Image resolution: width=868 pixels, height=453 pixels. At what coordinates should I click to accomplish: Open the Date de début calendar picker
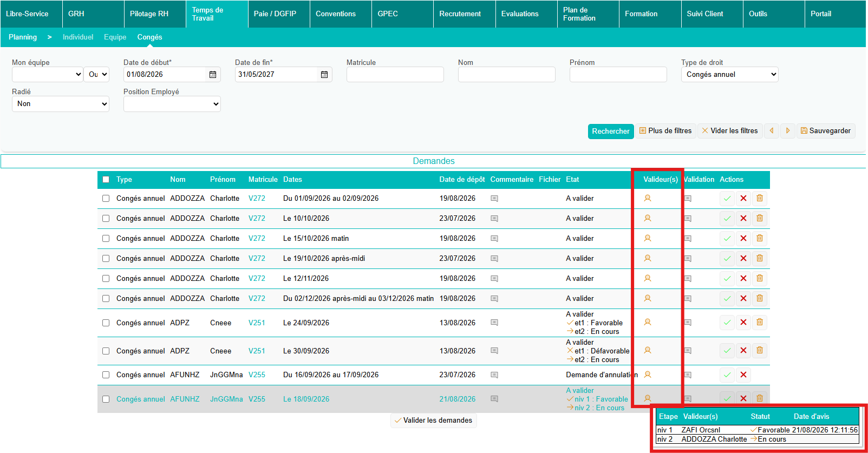click(x=213, y=75)
